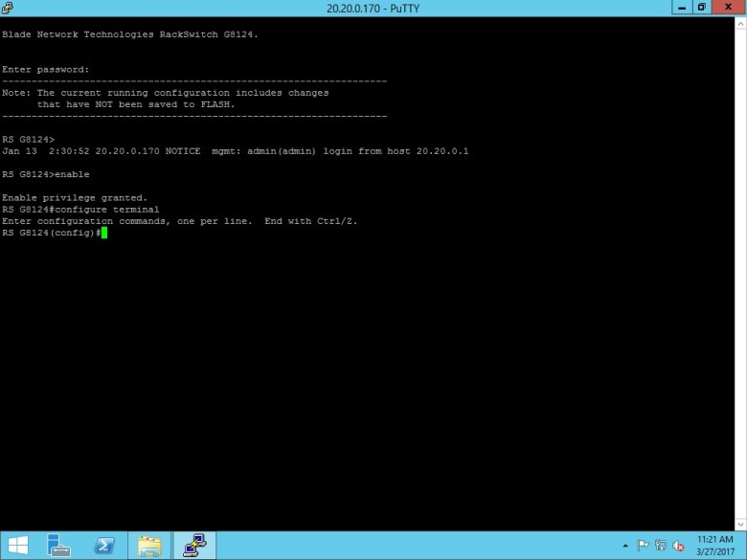This screenshot has width=747, height=560.
Task: Click the green cursor at the config prompt
Action: [103, 233]
